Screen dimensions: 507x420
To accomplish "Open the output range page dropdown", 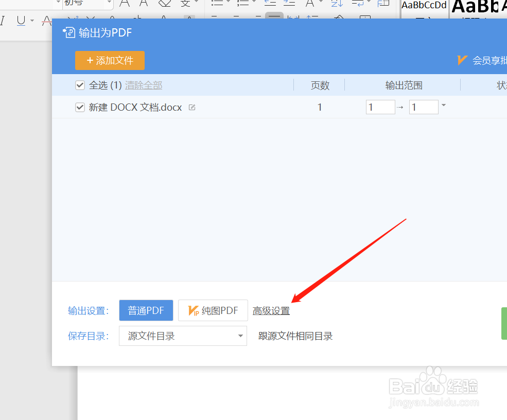I will tap(443, 107).
